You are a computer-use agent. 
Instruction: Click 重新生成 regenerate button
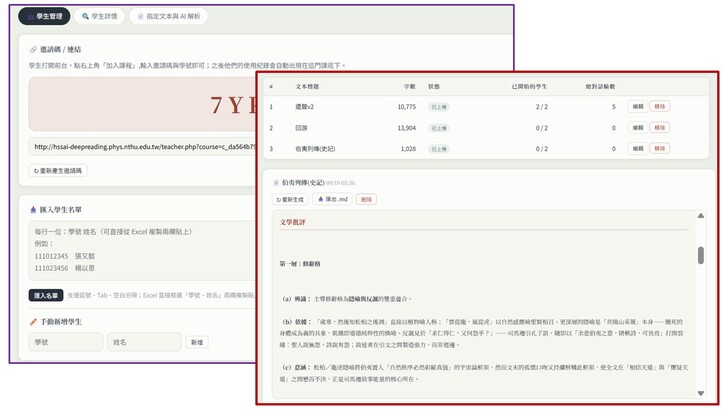[290, 199]
